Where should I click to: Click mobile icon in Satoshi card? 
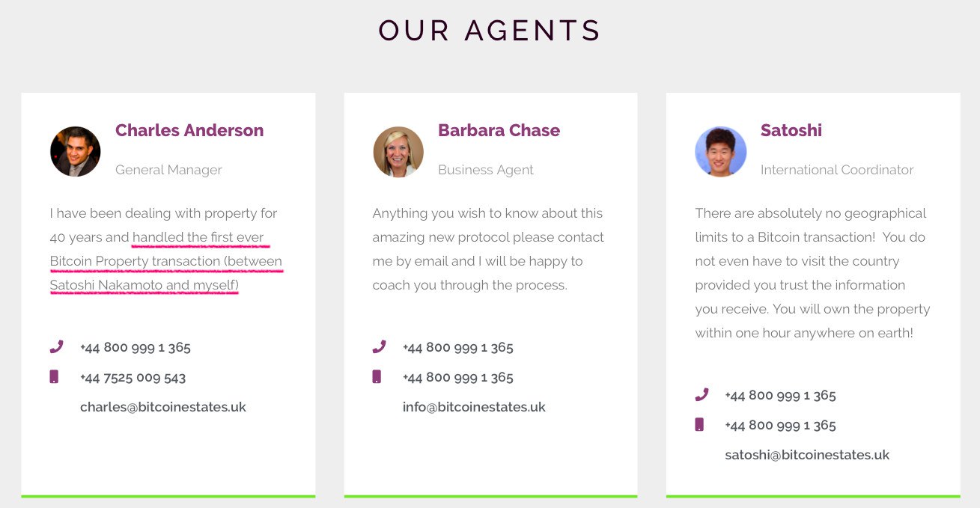pyautogui.click(x=699, y=425)
